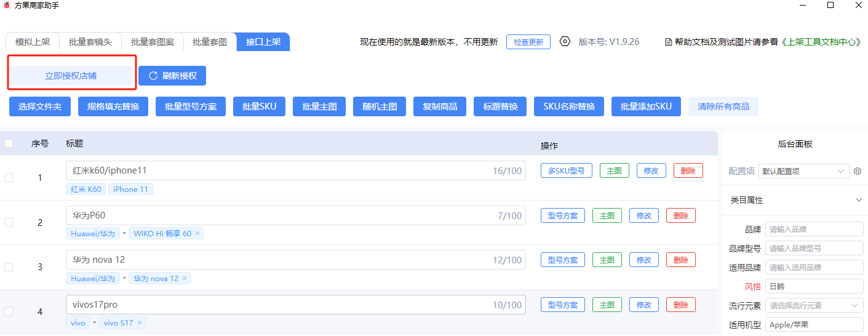This screenshot has width=868, height=336.
Task: Click the 批量型号方案 button
Action: [191, 106]
